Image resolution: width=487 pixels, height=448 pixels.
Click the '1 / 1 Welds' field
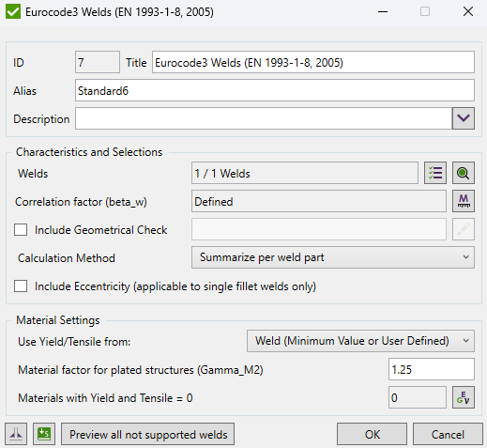pos(305,173)
